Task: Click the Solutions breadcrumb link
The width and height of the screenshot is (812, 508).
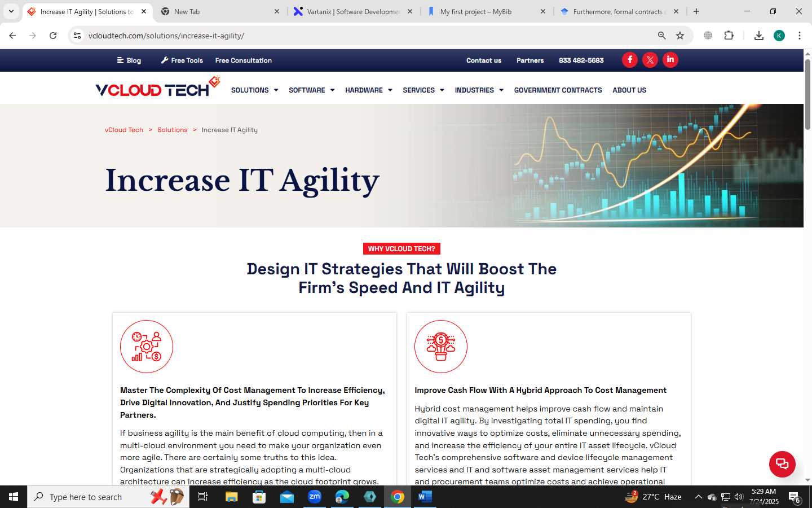Action: pos(172,130)
